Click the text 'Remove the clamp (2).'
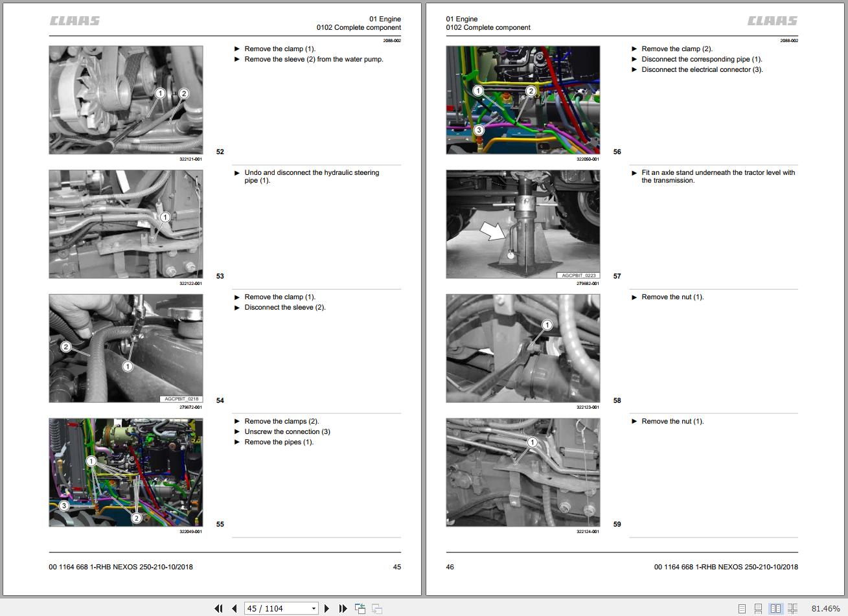The image size is (848, 616). tap(677, 49)
